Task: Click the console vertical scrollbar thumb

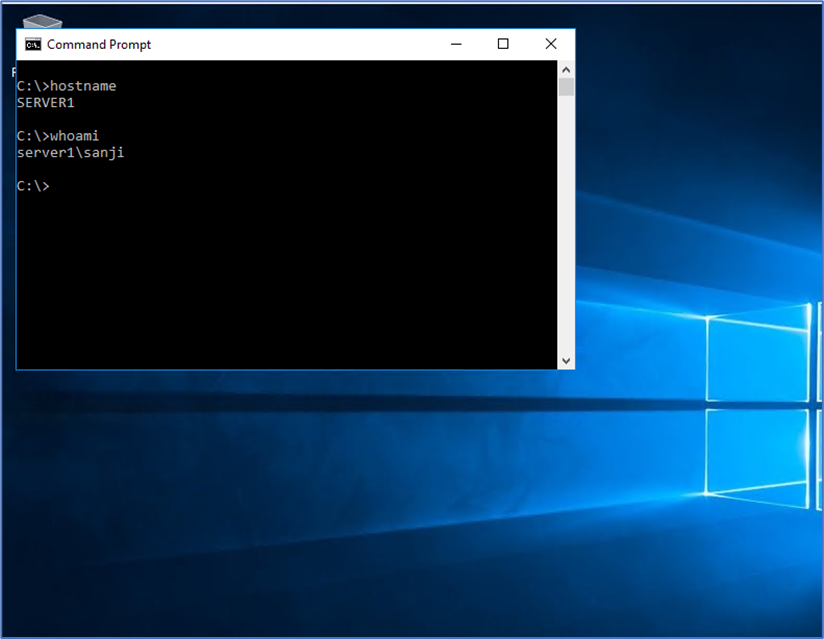Action: pos(566,87)
